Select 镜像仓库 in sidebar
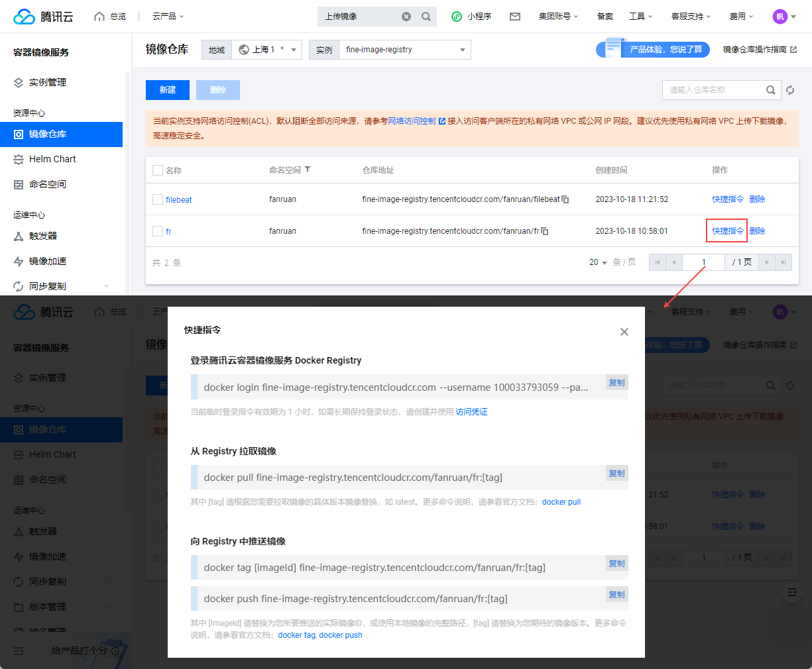This screenshot has width=812, height=669. coord(61,134)
